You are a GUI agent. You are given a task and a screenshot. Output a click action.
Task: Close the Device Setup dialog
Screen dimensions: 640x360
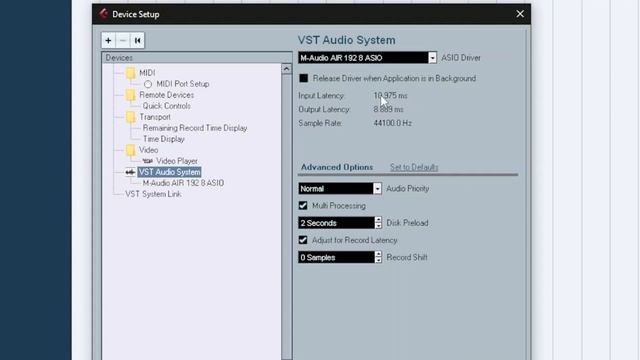click(520, 14)
